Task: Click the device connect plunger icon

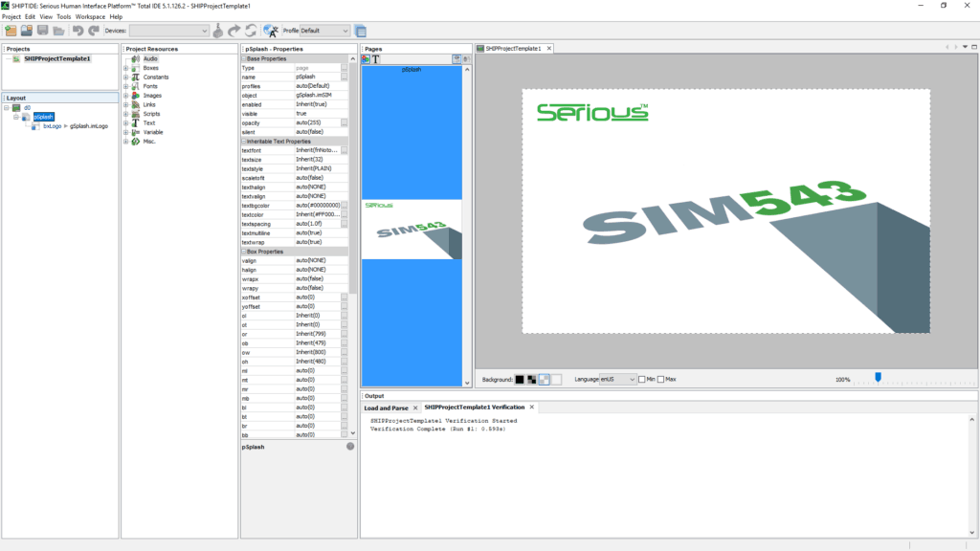Action: [x=217, y=31]
